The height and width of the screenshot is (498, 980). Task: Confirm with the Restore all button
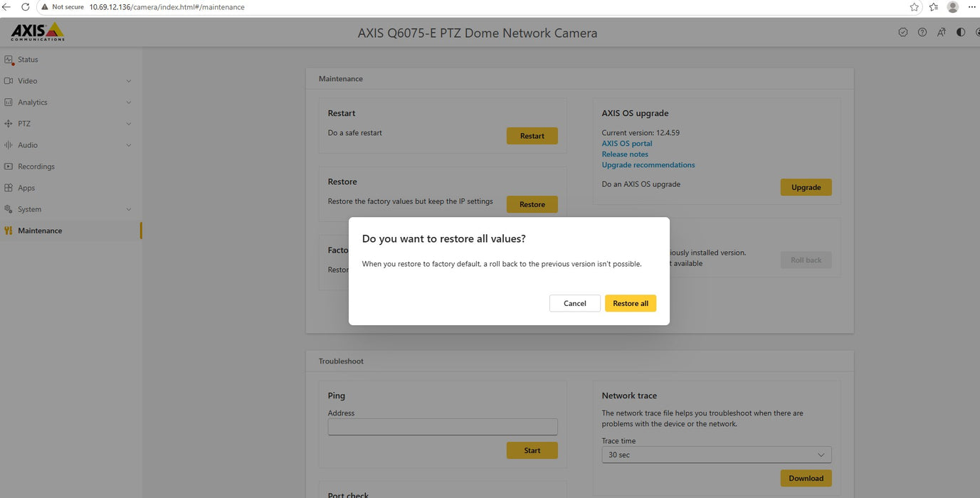[x=631, y=303]
